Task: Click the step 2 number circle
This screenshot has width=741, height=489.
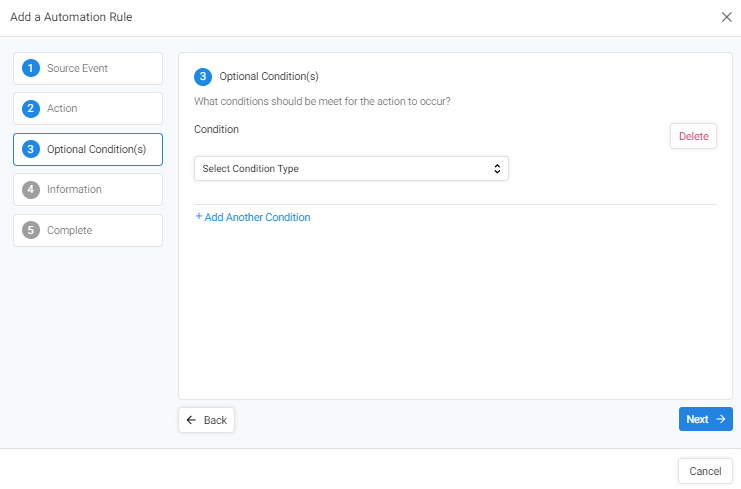Action: (x=31, y=109)
